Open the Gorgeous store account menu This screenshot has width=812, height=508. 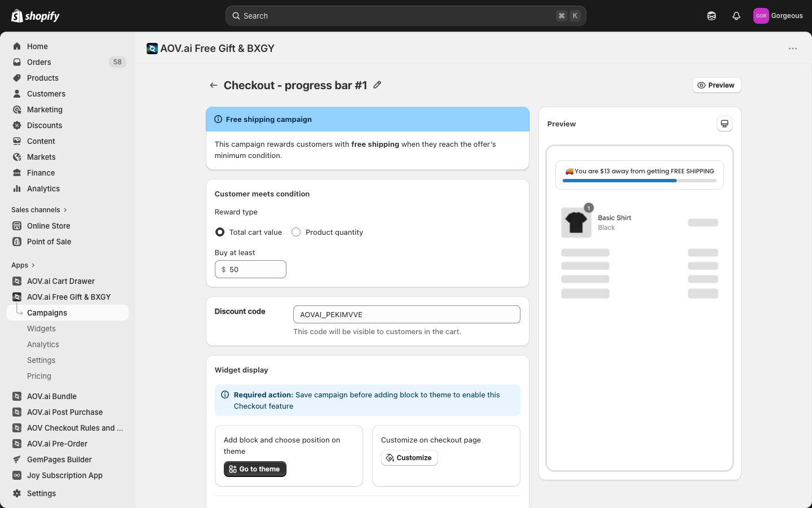778,16
